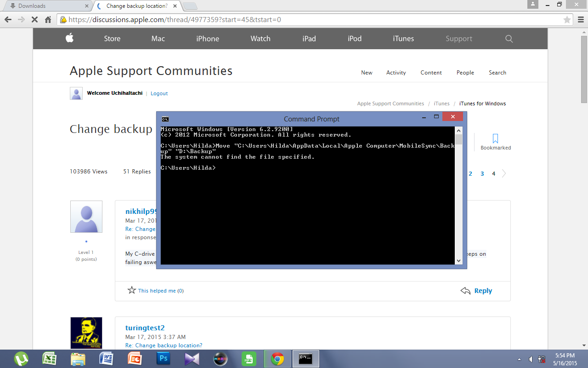This screenshot has height=368, width=588.
Task: Open the Mac menu item
Action: (x=158, y=39)
